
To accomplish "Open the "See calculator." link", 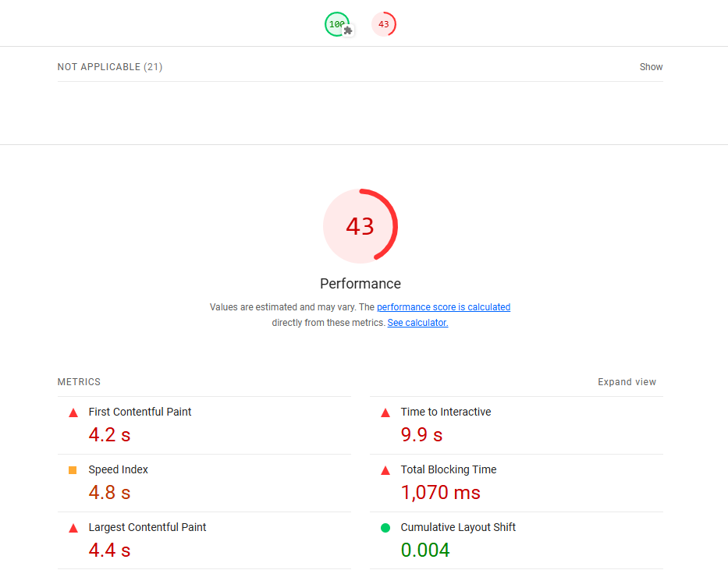I will [417, 323].
